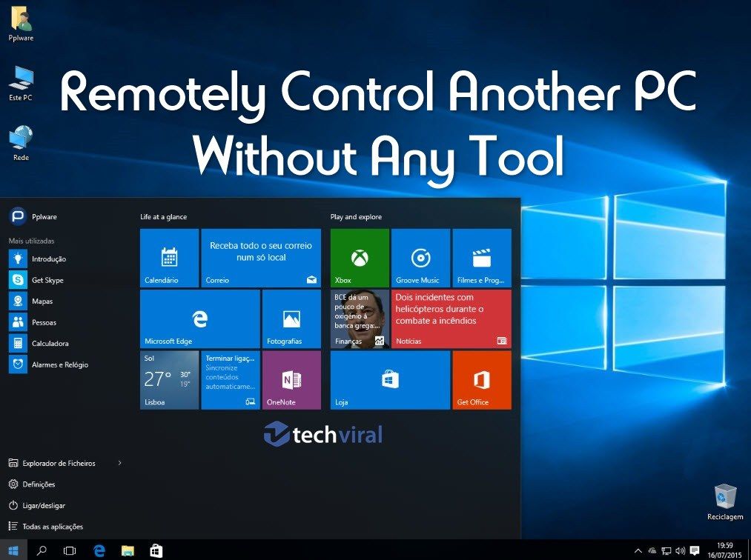
Task: Show hidden system tray icons
Action: (638, 551)
